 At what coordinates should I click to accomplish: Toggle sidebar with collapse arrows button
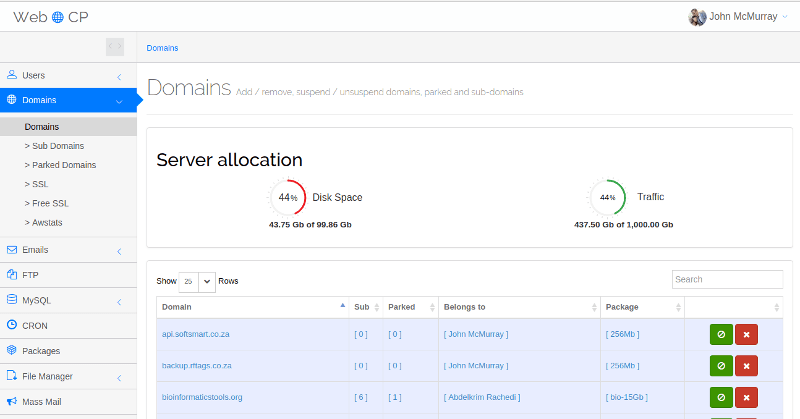[x=115, y=46]
